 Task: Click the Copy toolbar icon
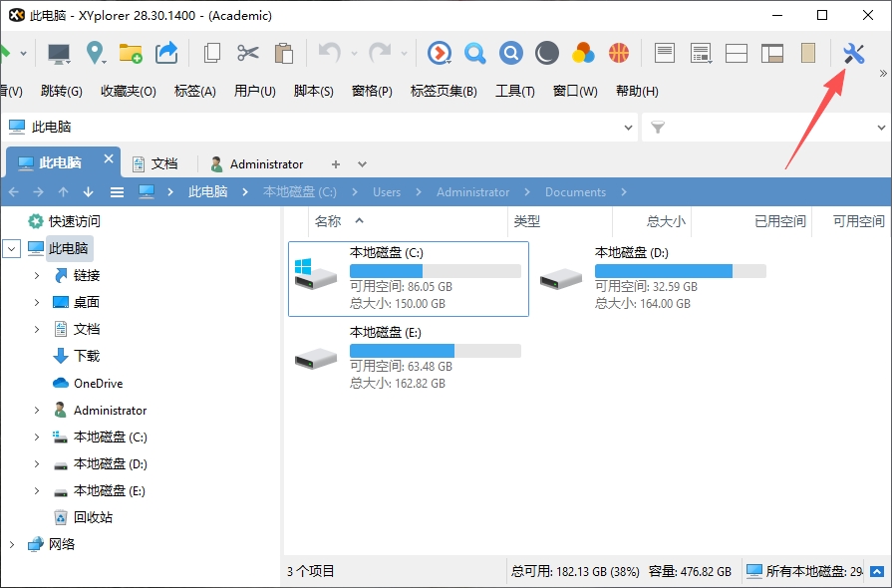(x=212, y=54)
